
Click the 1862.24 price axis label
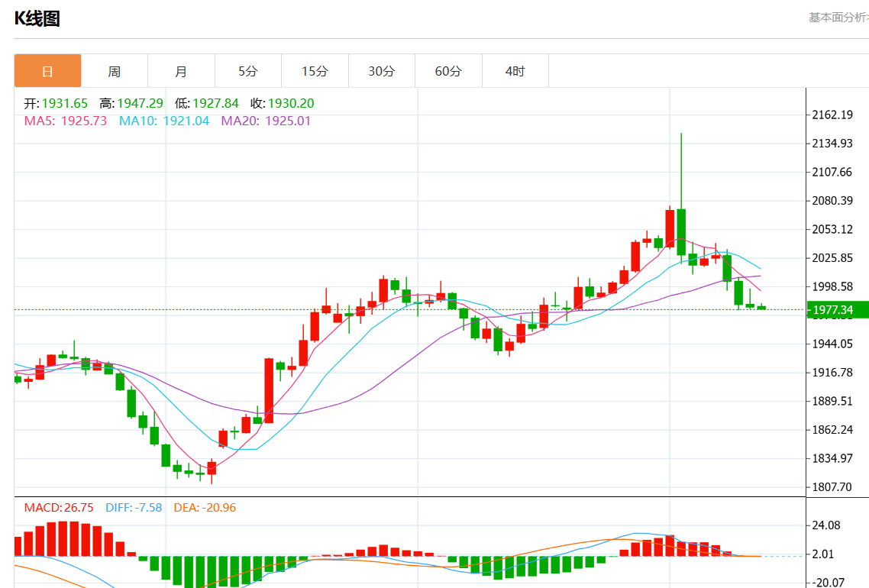point(832,429)
